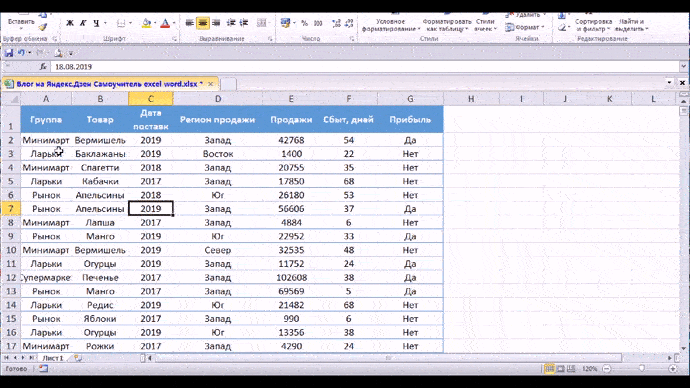Select the Баклажаны product cell
The height and width of the screenshot is (388, 690).
point(100,154)
